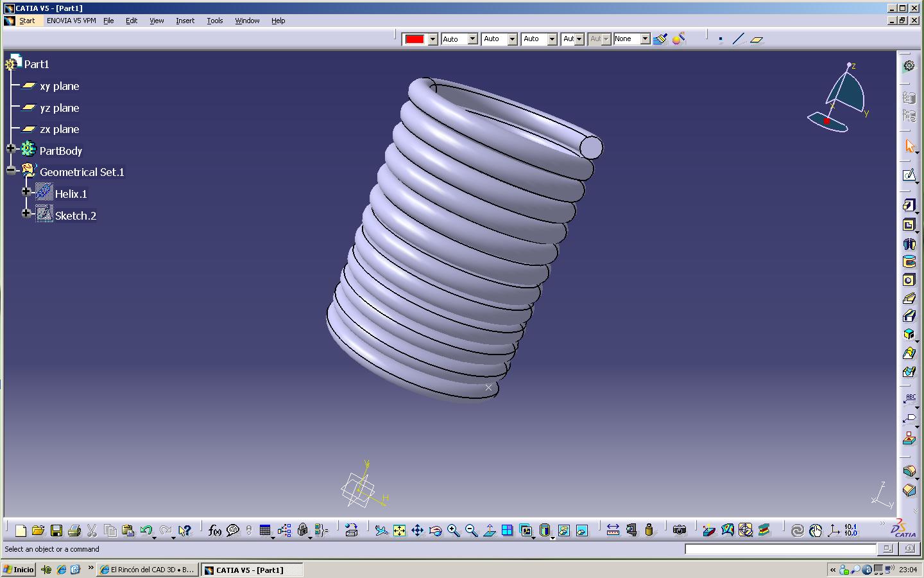Click the Design Table grid icon

[x=265, y=530]
